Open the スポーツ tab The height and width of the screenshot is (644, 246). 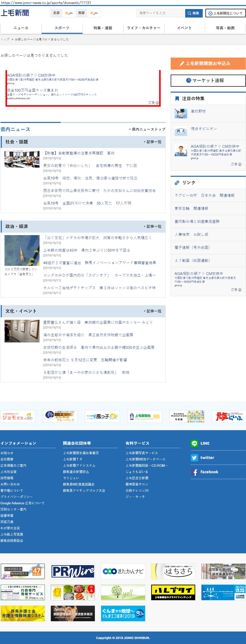[62, 28]
